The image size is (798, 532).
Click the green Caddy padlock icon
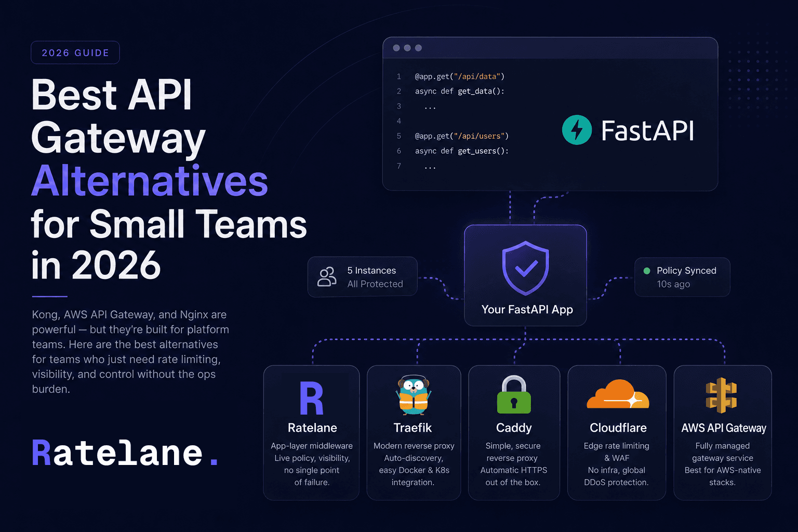coord(514,395)
